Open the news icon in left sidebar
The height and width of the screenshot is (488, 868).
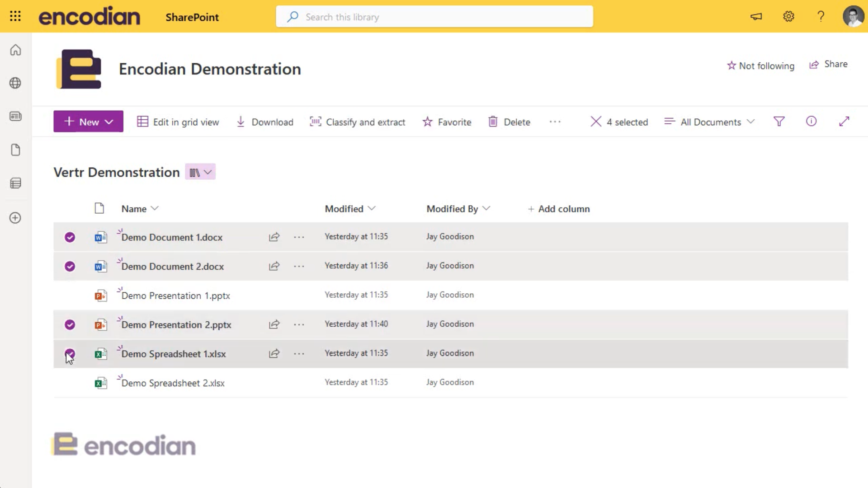pos(15,117)
